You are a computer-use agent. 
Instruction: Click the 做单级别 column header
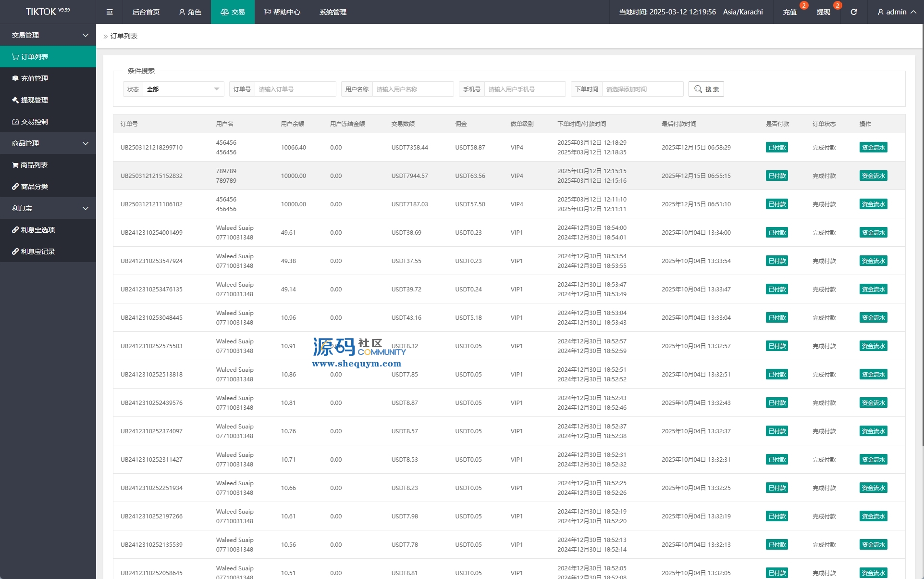(522, 124)
